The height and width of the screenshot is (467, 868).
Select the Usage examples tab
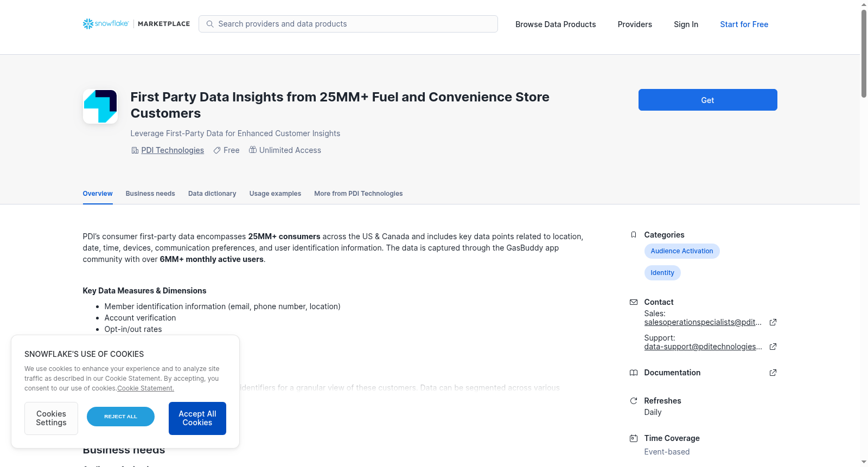pos(275,194)
